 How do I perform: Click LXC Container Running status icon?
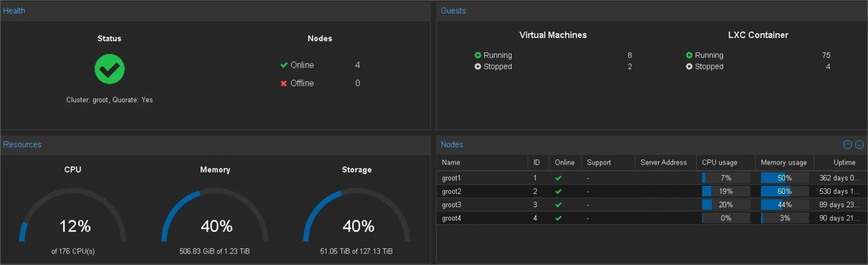pyautogui.click(x=689, y=55)
